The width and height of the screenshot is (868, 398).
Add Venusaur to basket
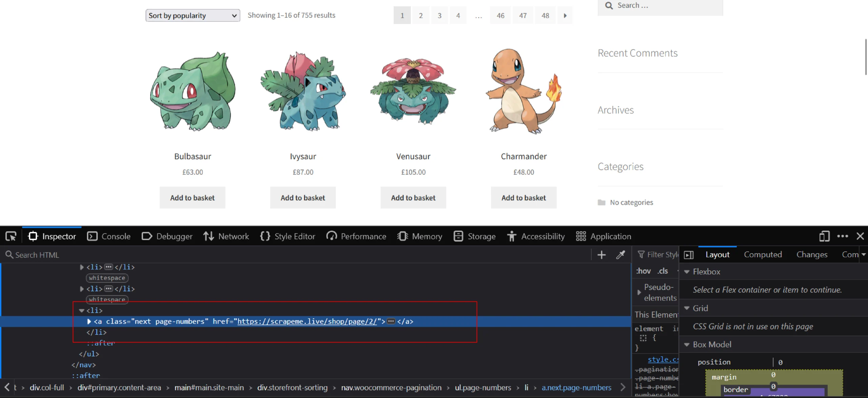point(413,197)
